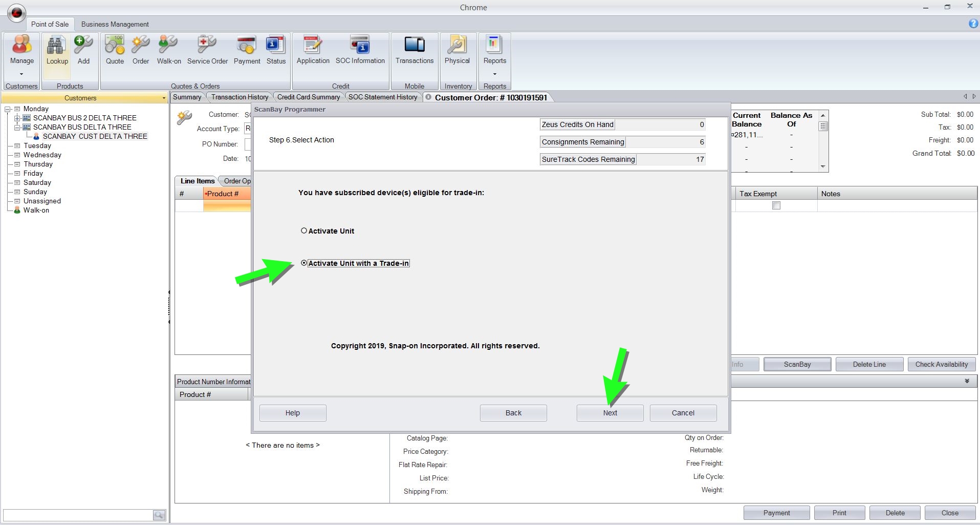Click the Payment ribbon icon

tap(247, 46)
